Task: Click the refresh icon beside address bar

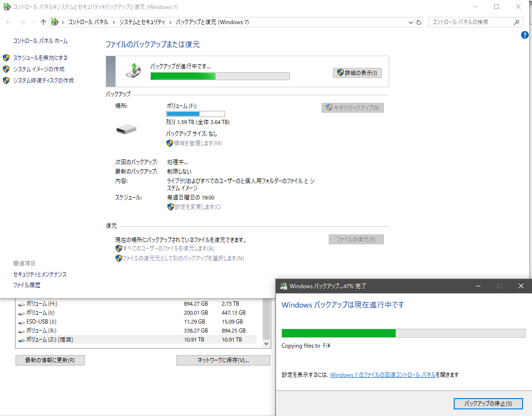Action: pyautogui.click(x=419, y=22)
